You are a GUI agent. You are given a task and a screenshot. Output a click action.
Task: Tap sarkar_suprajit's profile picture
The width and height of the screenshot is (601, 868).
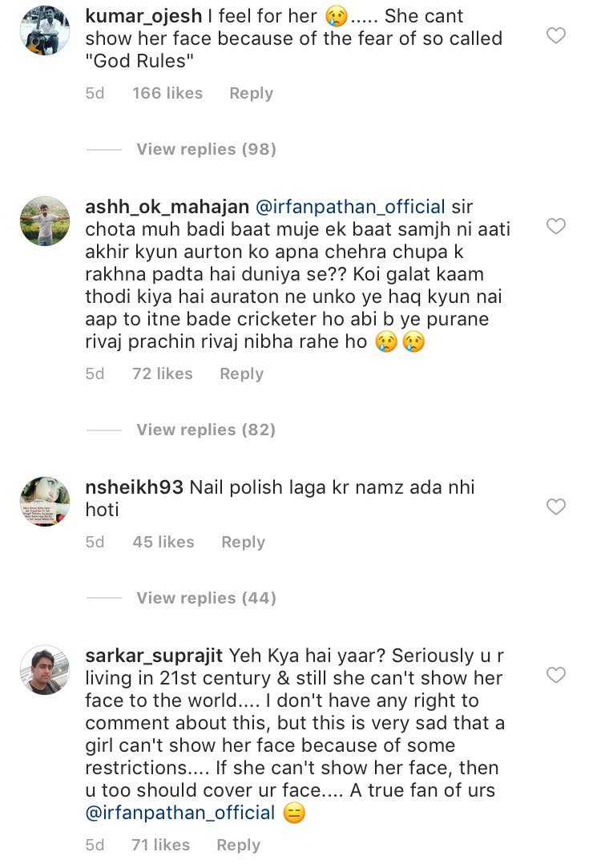coord(45,669)
